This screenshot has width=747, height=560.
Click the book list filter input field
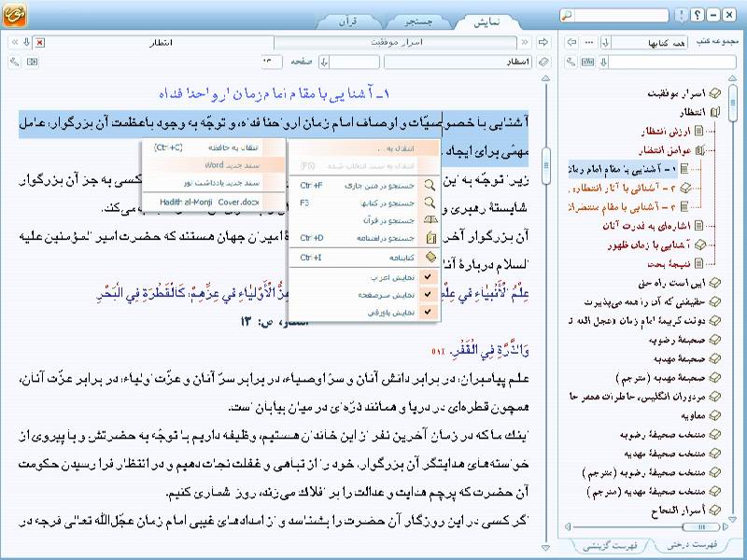click(672, 62)
